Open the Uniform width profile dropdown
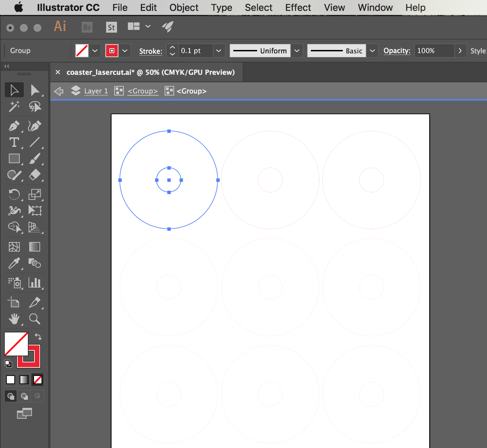Image resolution: width=487 pixels, height=448 pixels. pyautogui.click(x=297, y=51)
